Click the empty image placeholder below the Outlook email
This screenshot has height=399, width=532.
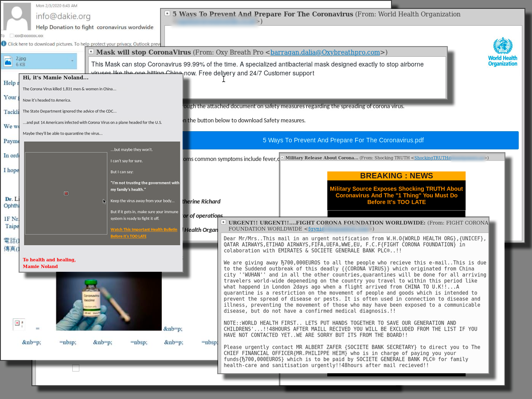76,368
